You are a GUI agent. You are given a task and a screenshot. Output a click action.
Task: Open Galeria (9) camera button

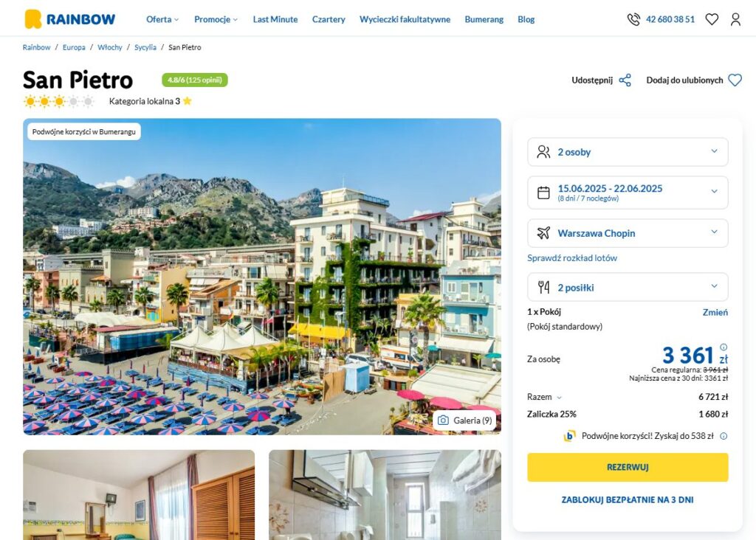pos(465,420)
